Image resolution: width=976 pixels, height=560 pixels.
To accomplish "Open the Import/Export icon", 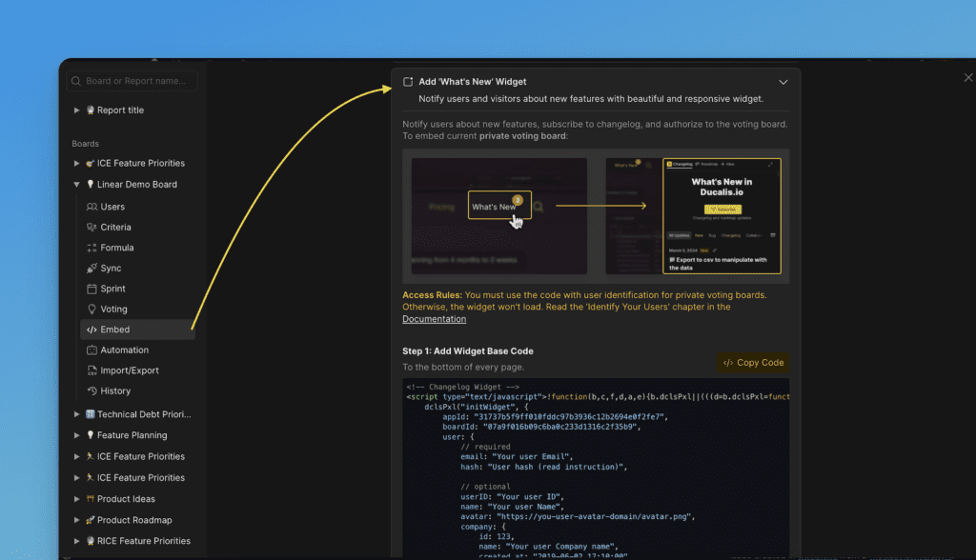I will (93, 370).
